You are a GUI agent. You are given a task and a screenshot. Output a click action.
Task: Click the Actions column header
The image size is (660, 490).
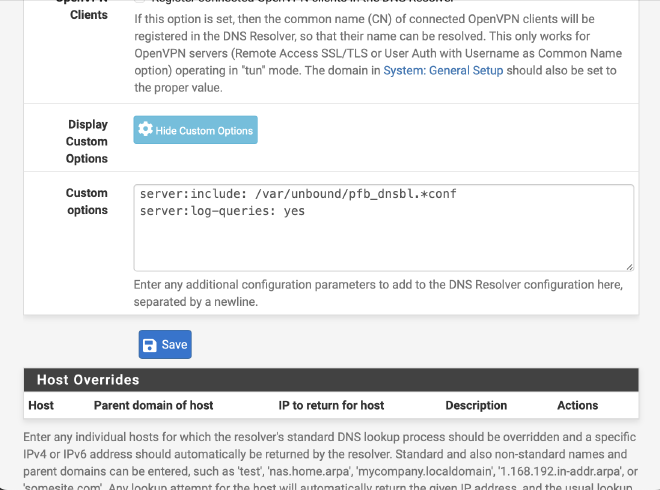point(578,405)
